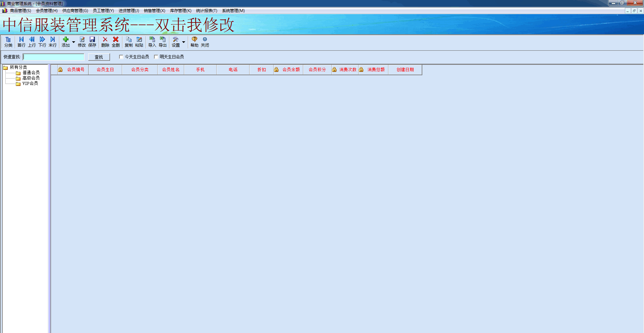The image size is (644, 333).
Task: Click into the 快速查找 input field
Action: [x=54, y=57]
